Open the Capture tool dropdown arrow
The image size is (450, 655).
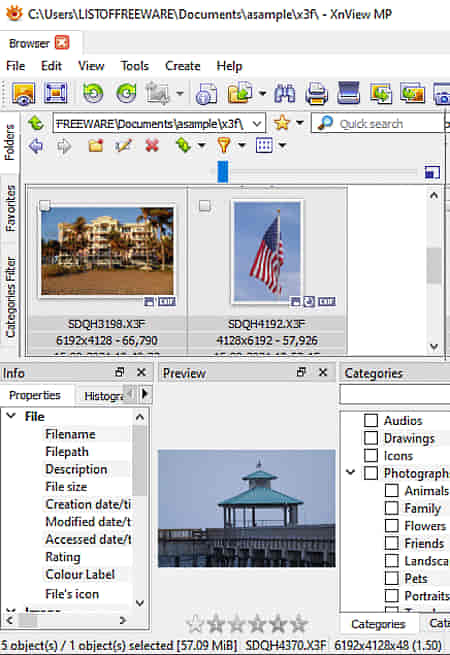click(180, 93)
